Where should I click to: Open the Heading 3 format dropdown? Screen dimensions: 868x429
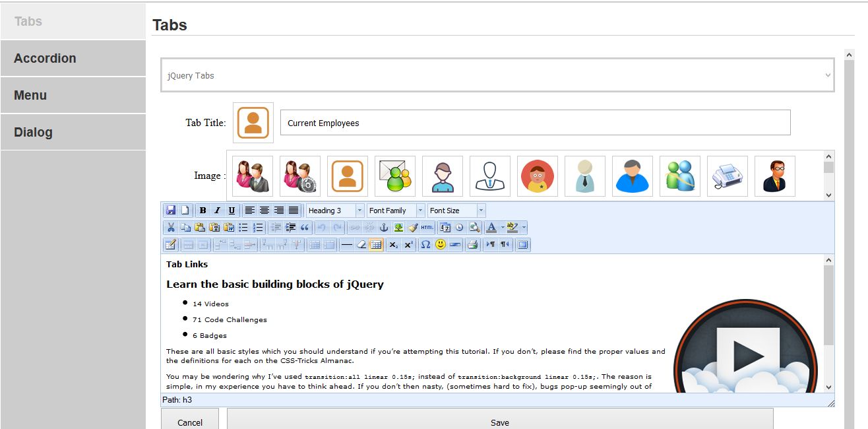(335, 211)
